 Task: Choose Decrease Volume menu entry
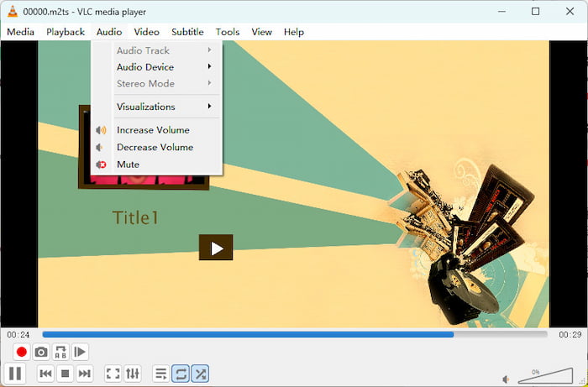tap(156, 147)
